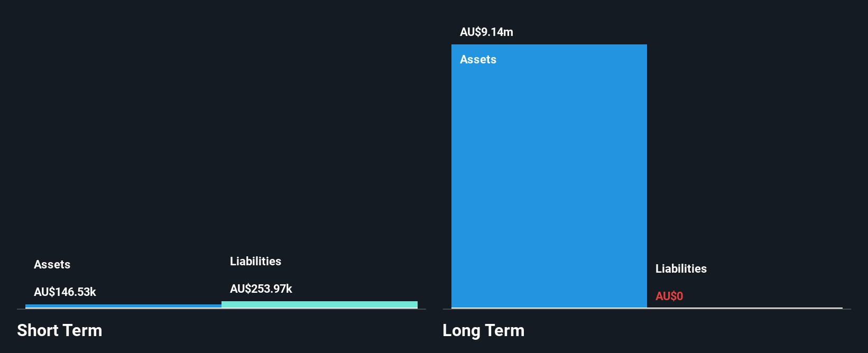
Task: Click the red AU$0 value
Action: coord(669,296)
